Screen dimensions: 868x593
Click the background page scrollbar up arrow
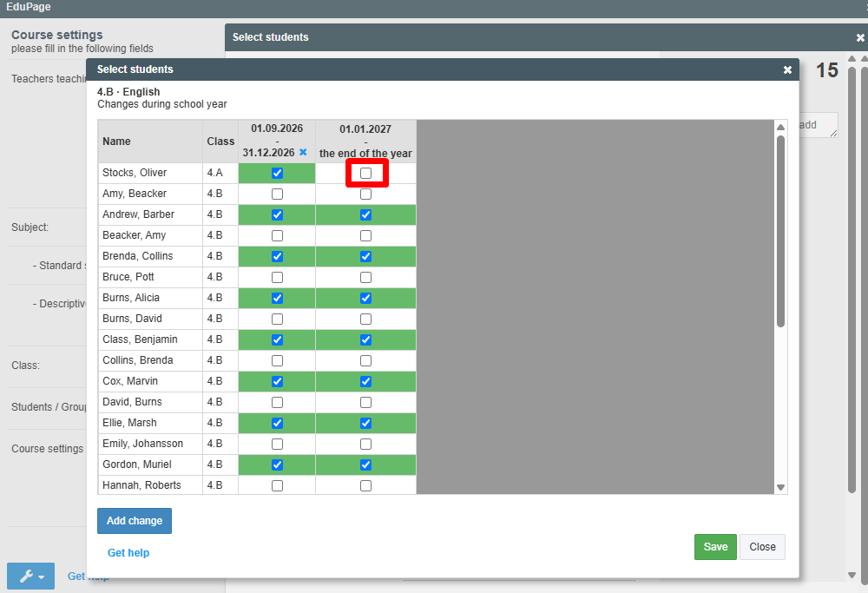click(x=852, y=59)
